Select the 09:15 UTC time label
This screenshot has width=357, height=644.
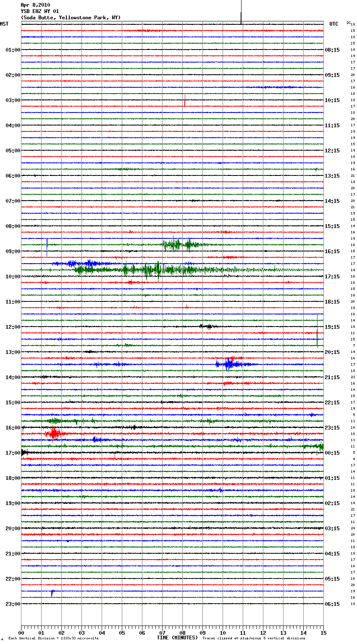coord(332,75)
